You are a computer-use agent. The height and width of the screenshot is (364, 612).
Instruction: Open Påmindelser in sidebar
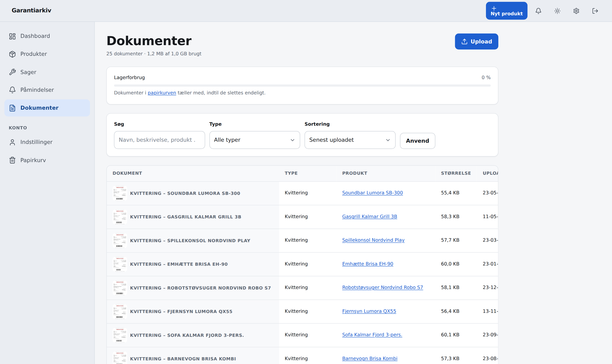[x=47, y=90]
